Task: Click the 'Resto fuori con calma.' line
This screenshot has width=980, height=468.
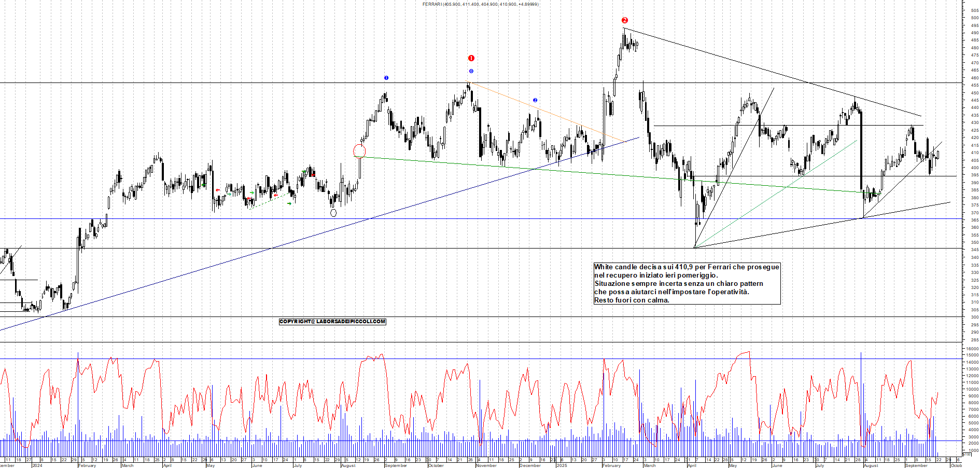Action: click(x=632, y=300)
